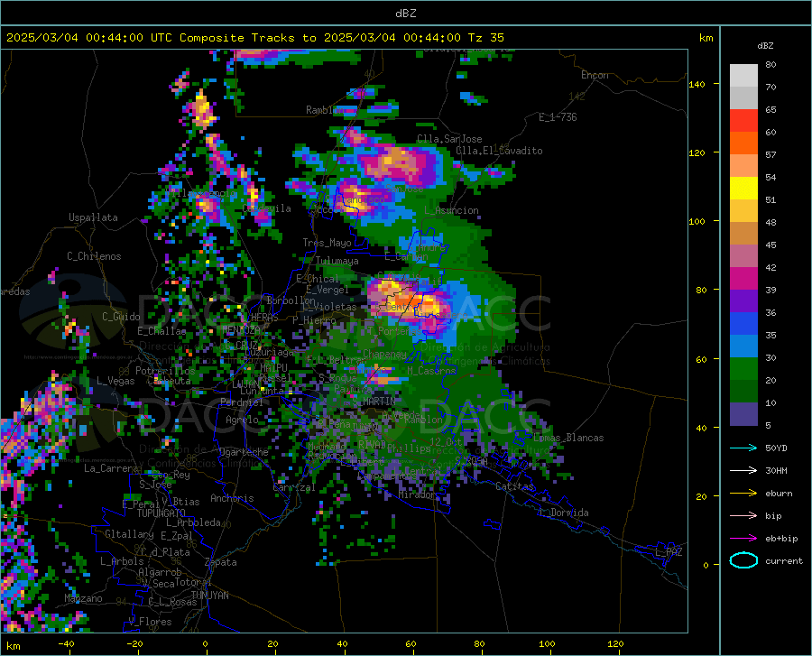Screen dimensions: 812x656
Task: Click the amber 48 dBZ legend swatch
Action: click(743, 211)
